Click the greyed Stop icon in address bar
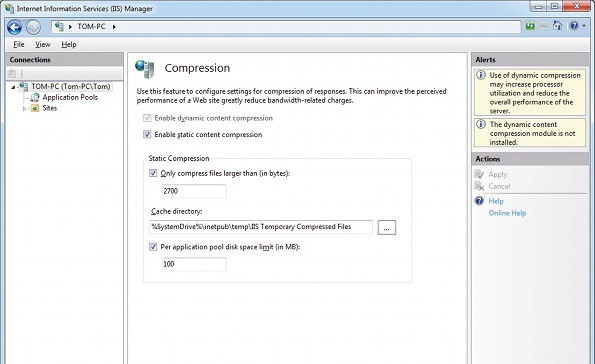 click(x=544, y=26)
